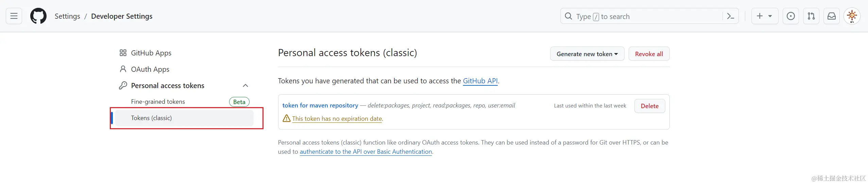Go to GitHub Apps in sidebar
The image size is (868, 184).
click(151, 53)
